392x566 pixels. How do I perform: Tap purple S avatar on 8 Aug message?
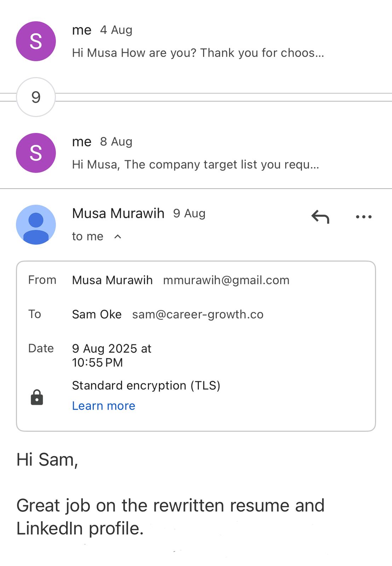pyautogui.click(x=36, y=153)
